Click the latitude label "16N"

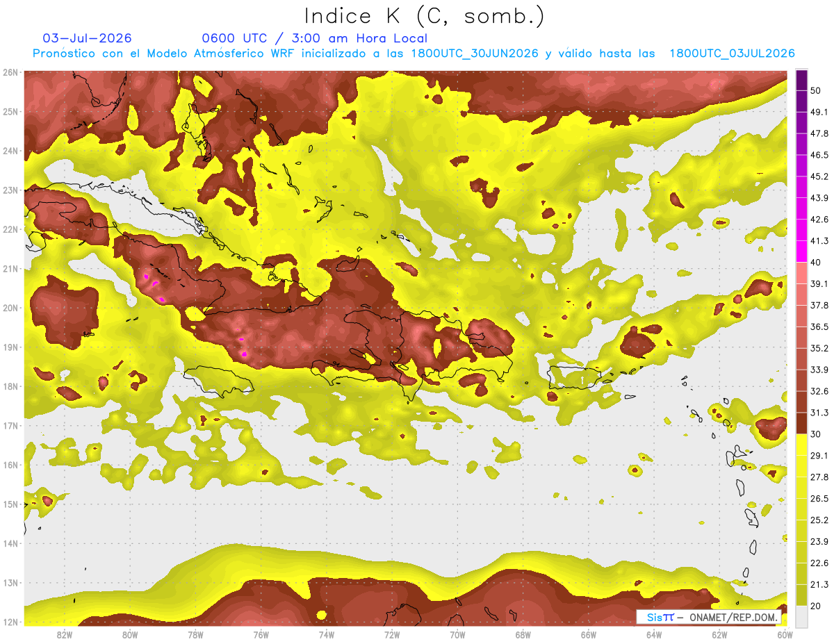(x=10, y=465)
